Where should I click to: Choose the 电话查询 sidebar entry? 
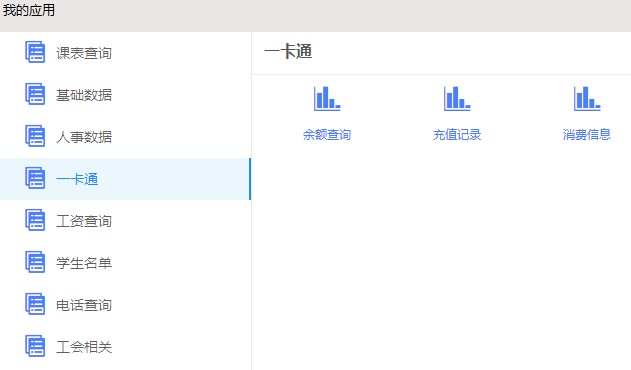125,305
